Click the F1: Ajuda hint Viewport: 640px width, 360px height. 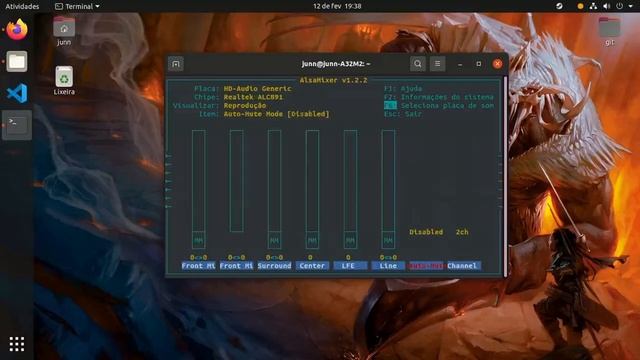pos(403,89)
